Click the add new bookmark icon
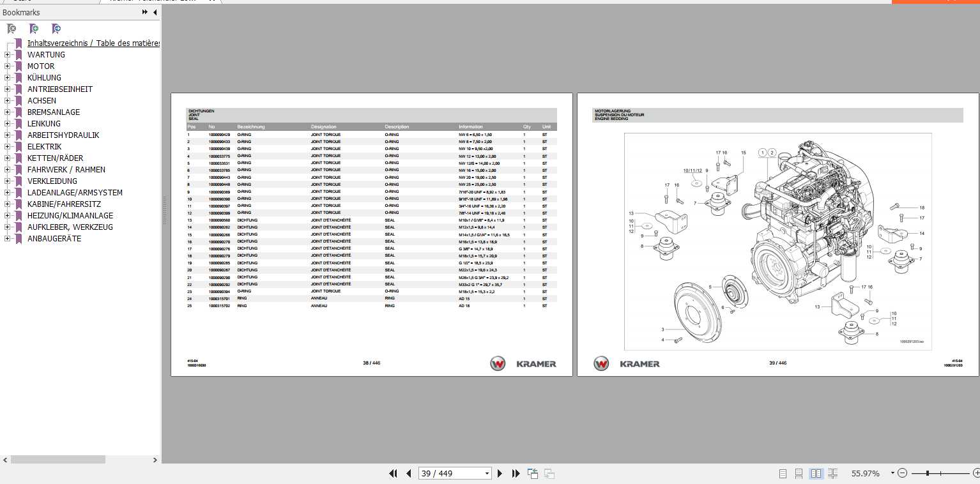Viewport: 980px width, 484px height. [x=34, y=29]
